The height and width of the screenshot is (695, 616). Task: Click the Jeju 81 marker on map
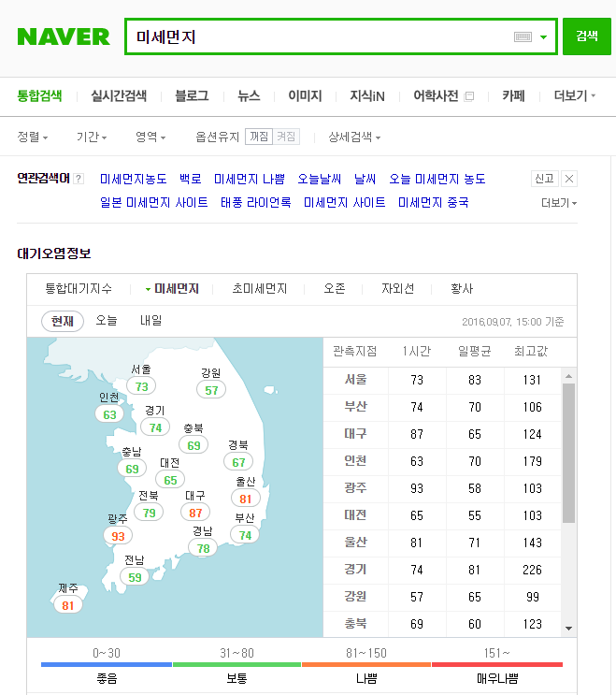click(x=67, y=605)
